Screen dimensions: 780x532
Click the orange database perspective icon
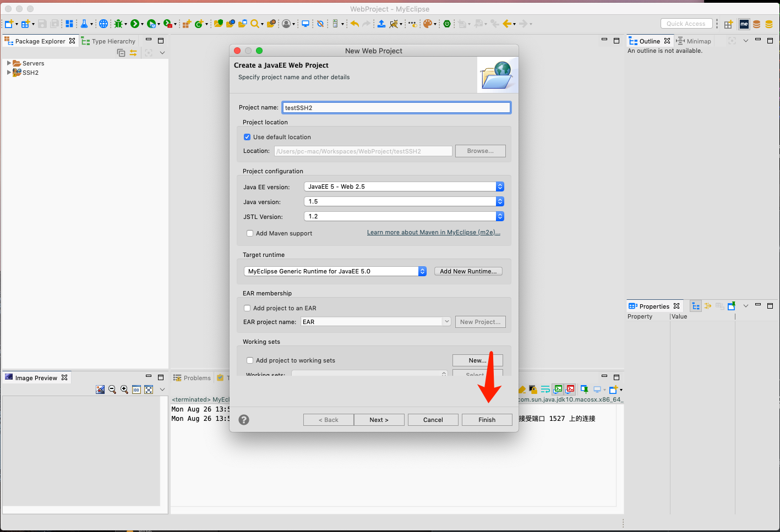pos(757,24)
